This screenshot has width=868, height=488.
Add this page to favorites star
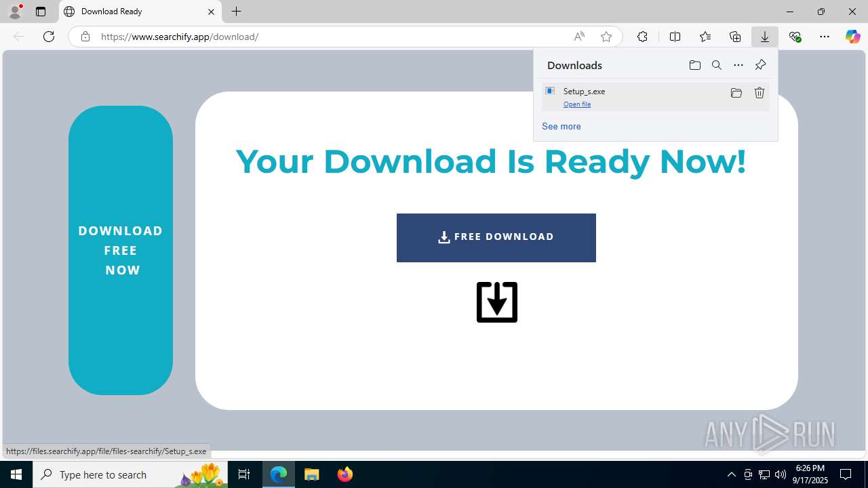pyautogui.click(x=606, y=37)
